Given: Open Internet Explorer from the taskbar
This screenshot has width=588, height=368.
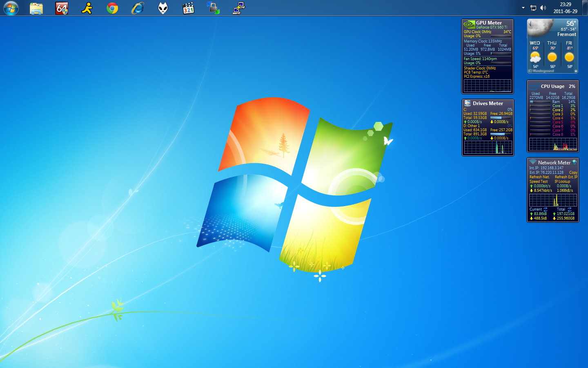Looking at the screenshot, I should 138,8.
